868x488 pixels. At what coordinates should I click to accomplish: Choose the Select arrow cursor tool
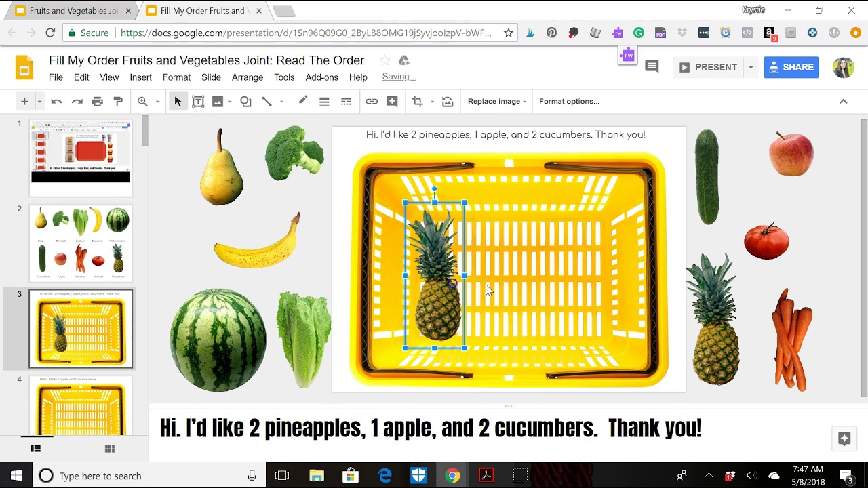178,102
